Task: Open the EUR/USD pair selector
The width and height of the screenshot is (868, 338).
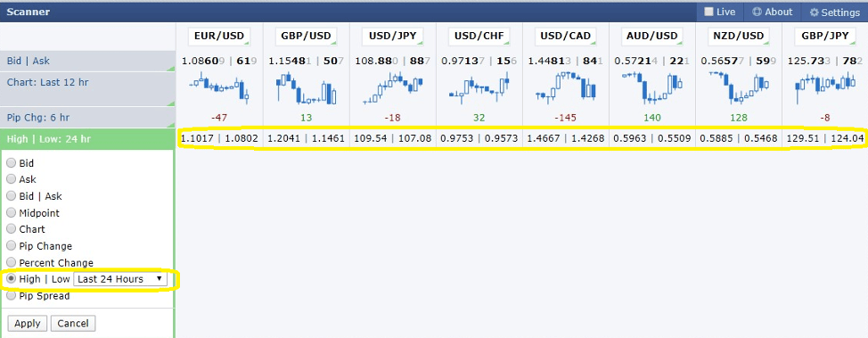Action: [x=219, y=36]
